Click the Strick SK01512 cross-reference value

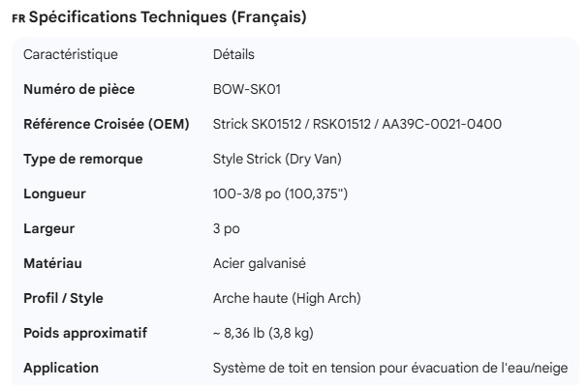click(x=356, y=124)
